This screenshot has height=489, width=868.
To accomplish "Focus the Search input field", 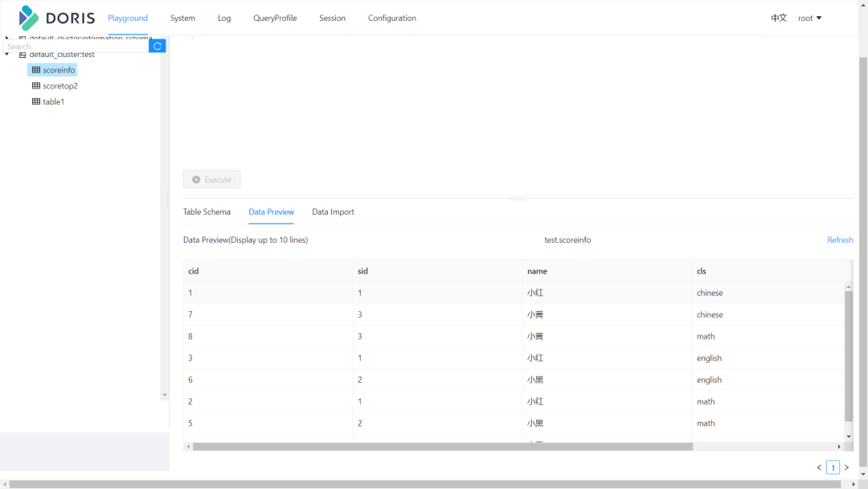I will tap(76, 46).
